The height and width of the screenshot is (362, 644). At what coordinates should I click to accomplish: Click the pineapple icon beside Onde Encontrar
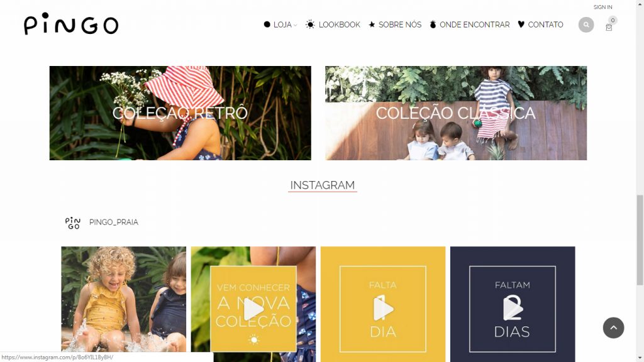(433, 25)
